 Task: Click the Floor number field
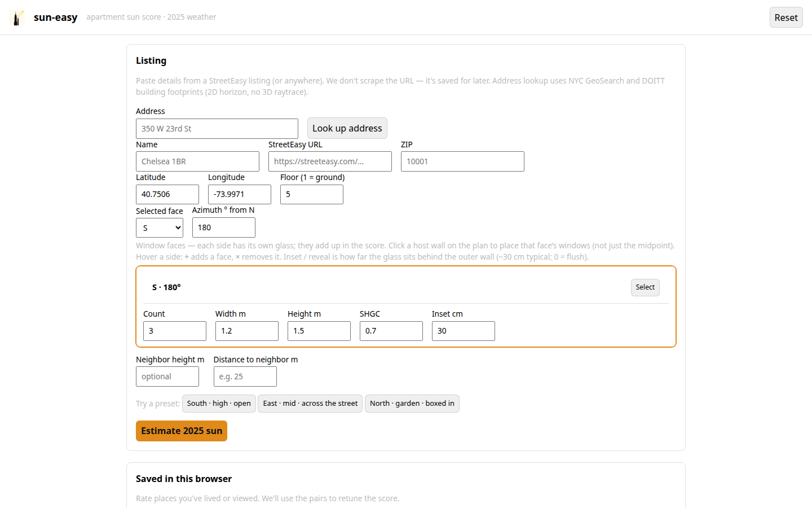point(312,194)
